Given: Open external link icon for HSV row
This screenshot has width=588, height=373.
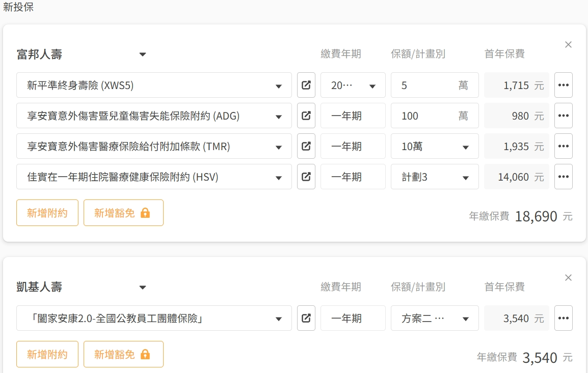Looking at the screenshot, I should (306, 177).
